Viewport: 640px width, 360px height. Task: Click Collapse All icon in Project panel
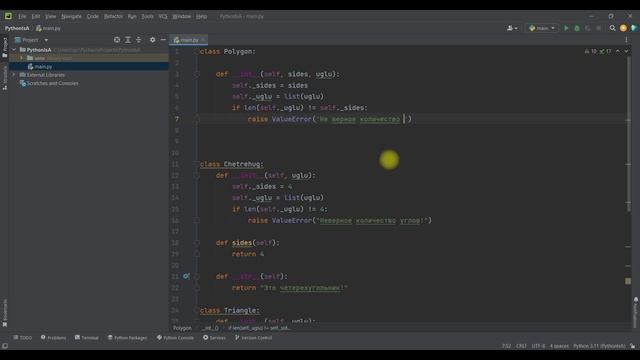(x=139, y=40)
